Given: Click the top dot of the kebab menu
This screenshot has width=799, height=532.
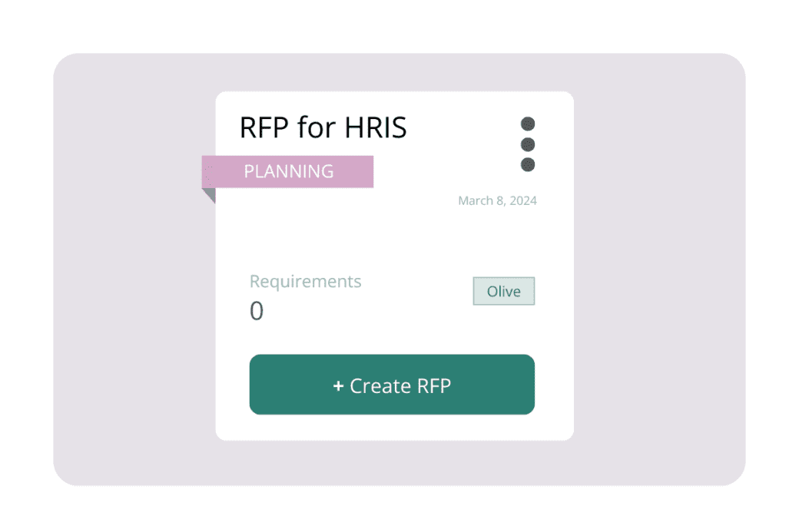Looking at the screenshot, I should click(528, 123).
